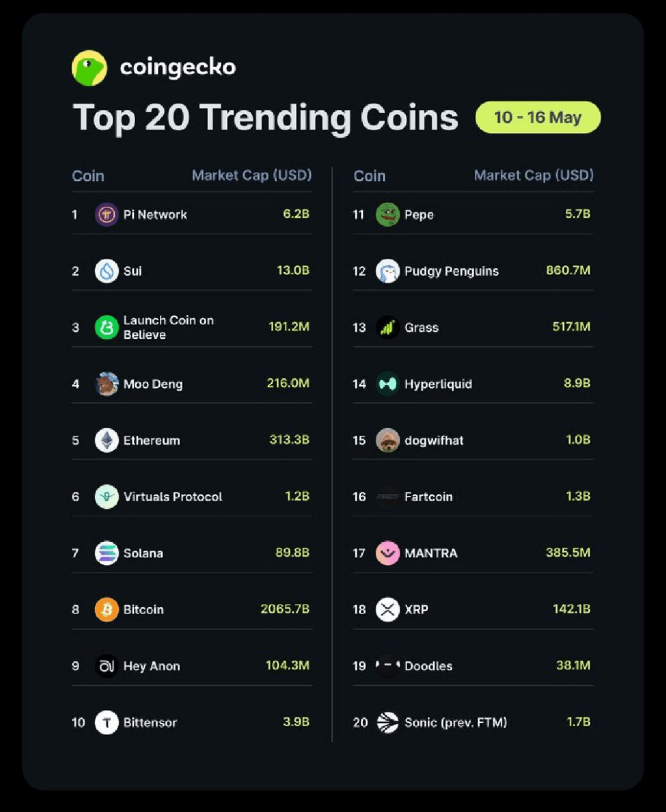
Task: Open the Virtuals Protocol coin name
Action: click(173, 497)
